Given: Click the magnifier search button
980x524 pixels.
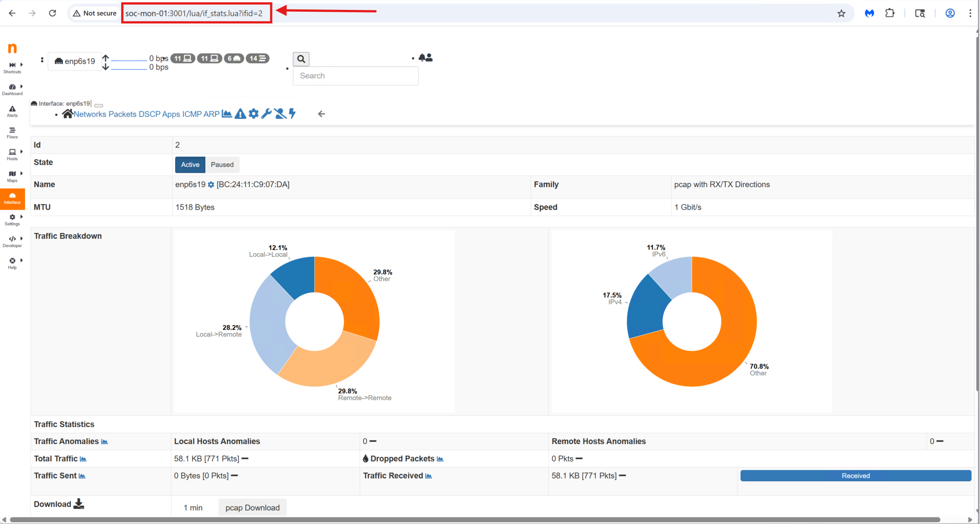Looking at the screenshot, I should point(301,59).
